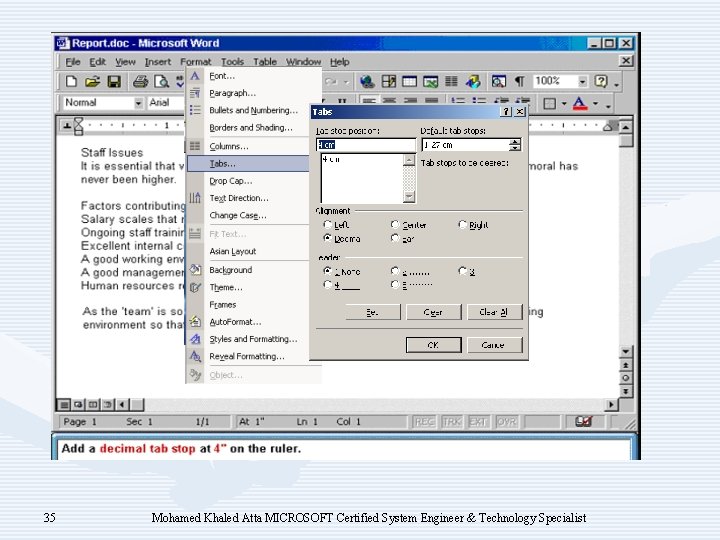Click the Outline View icon
Image resolution: width=720 pixels, height=540 pixels.
click(x=107, y=405)
